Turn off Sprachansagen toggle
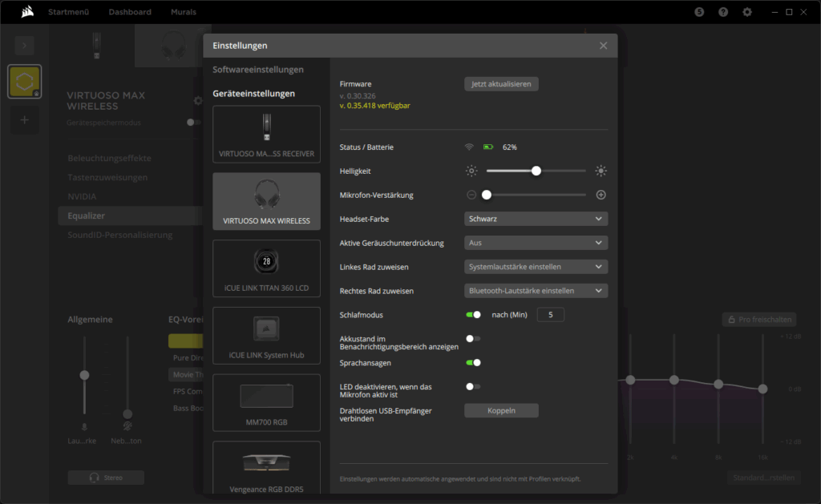 click(x=473, y=363)
